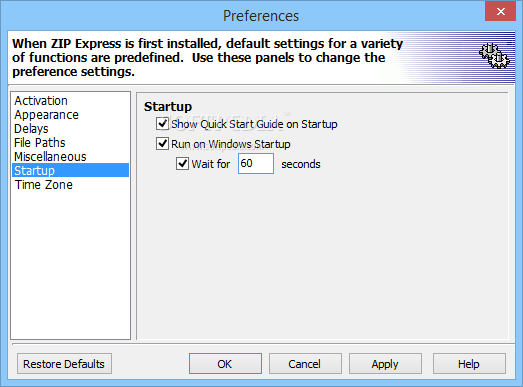Select Delays in the category list

31,129
